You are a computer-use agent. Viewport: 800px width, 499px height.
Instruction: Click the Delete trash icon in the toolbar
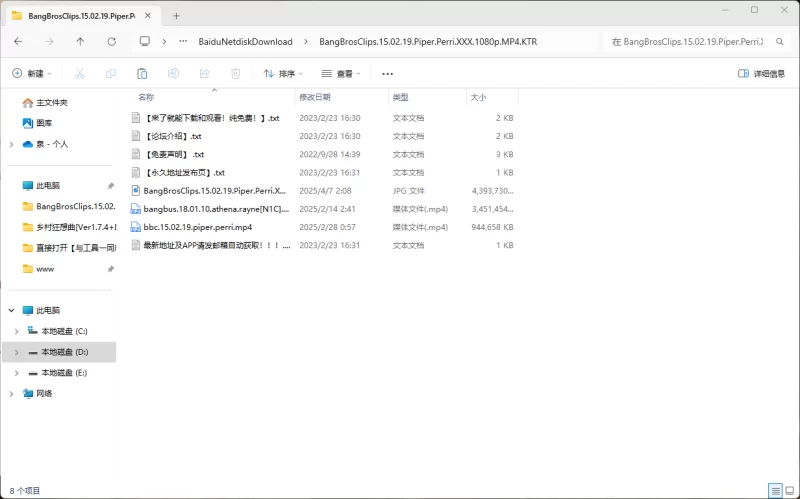235,74
